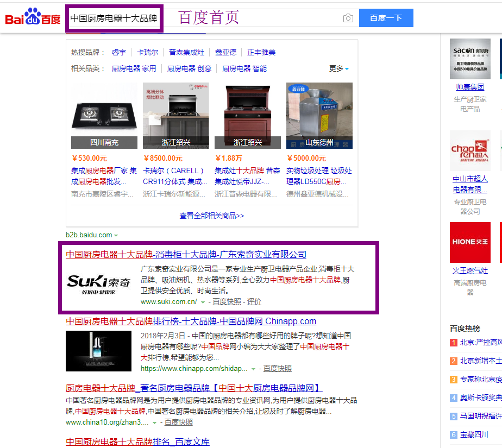Image resolution: width=502 pixels, height=448 pixels.
Task: Expand the 更多 categories dropdown
Action: point(340,69)
